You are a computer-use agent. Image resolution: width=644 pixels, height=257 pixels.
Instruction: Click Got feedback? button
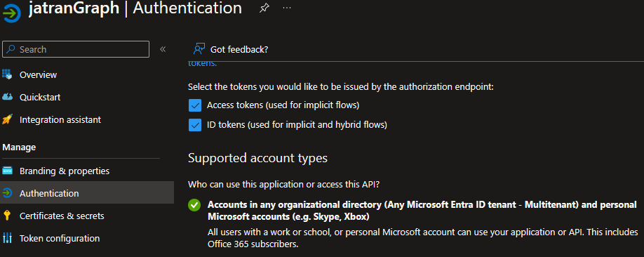pyautogui.click(x=231, y=49)
